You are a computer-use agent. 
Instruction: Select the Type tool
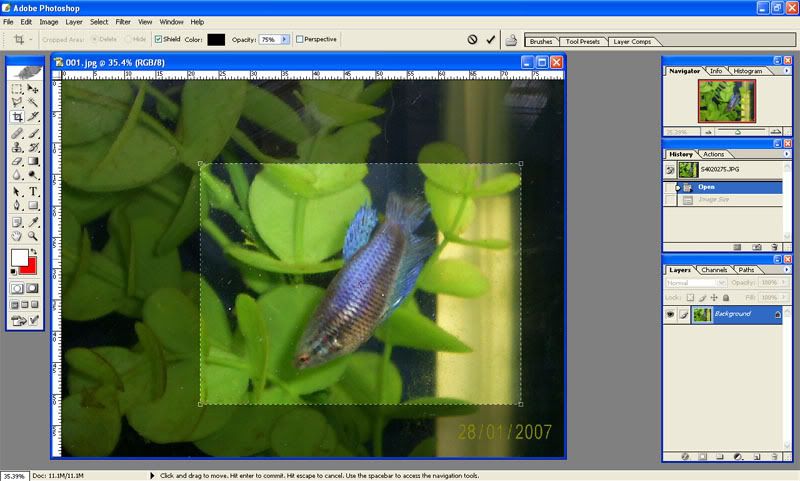pyautogui.click(x=33, y=191)
